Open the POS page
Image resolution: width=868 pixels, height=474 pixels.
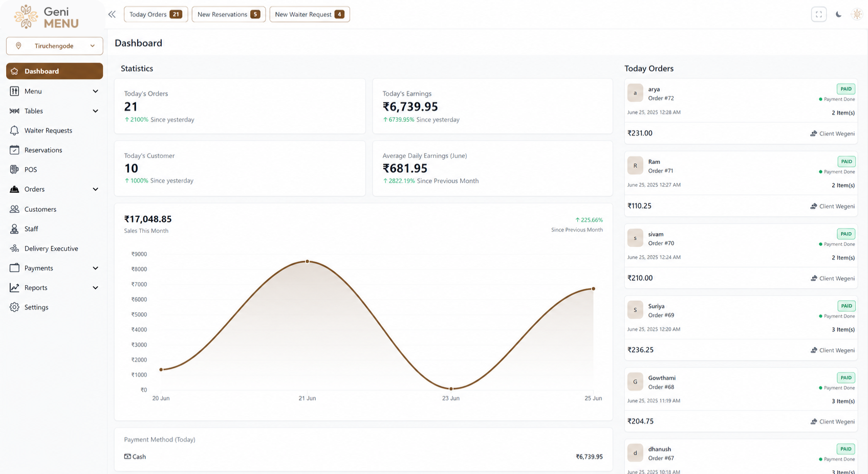(x=54, y=169)
